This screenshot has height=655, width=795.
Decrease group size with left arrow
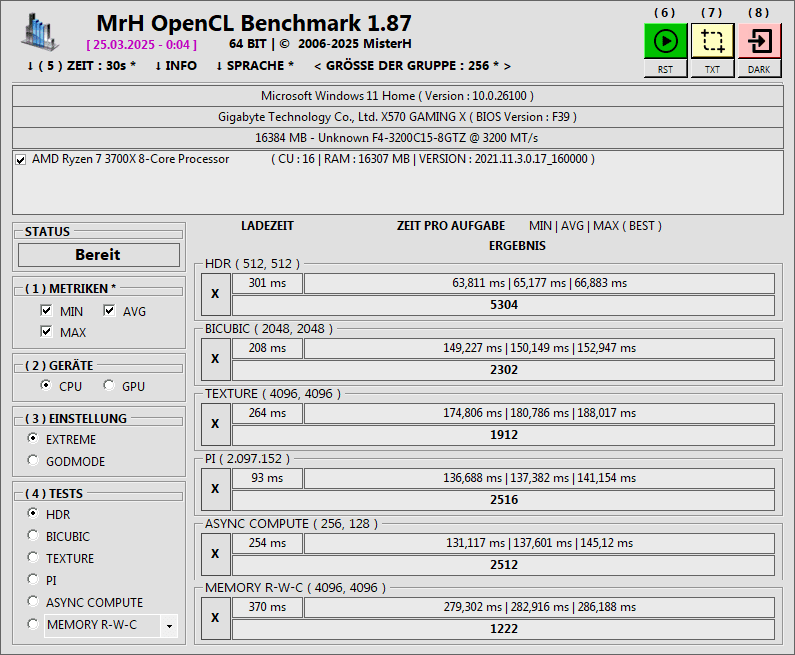pyautogui.click(x=318, y=66)
